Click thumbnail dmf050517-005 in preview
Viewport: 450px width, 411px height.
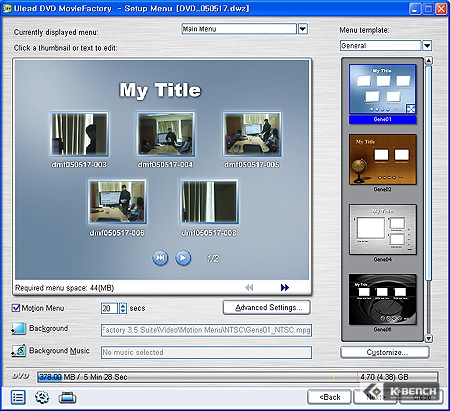[252, 134]
